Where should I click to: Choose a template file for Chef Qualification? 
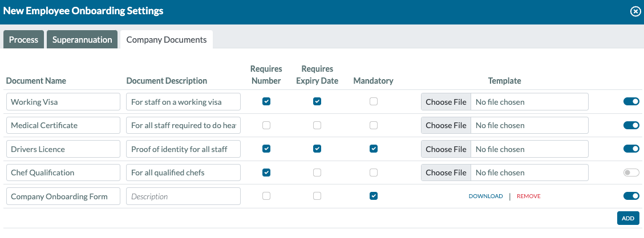point(446,173)
